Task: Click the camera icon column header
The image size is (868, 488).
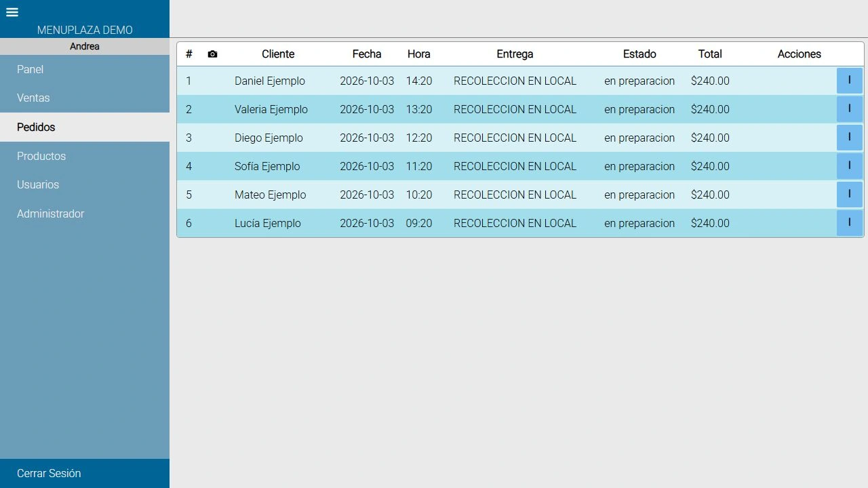Action: (x=212, y=54)
